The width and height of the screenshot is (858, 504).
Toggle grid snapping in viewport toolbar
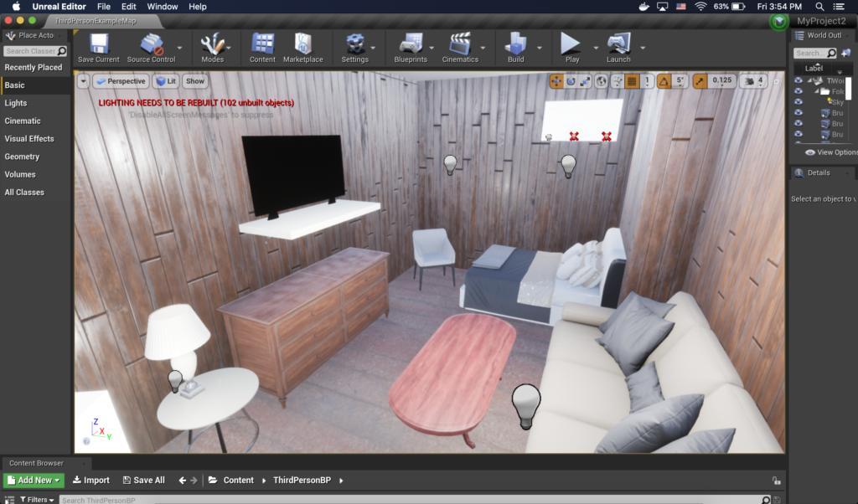[632, 81]
